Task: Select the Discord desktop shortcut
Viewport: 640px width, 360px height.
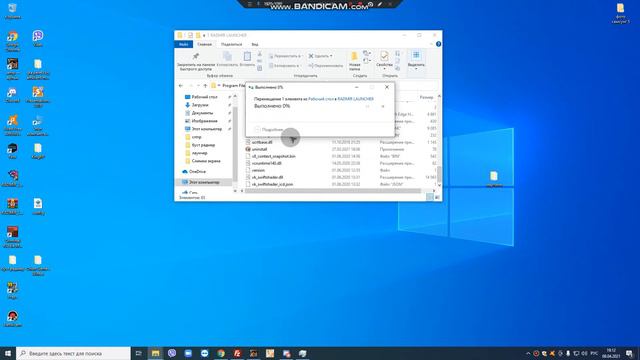Action: coord(12,95)
